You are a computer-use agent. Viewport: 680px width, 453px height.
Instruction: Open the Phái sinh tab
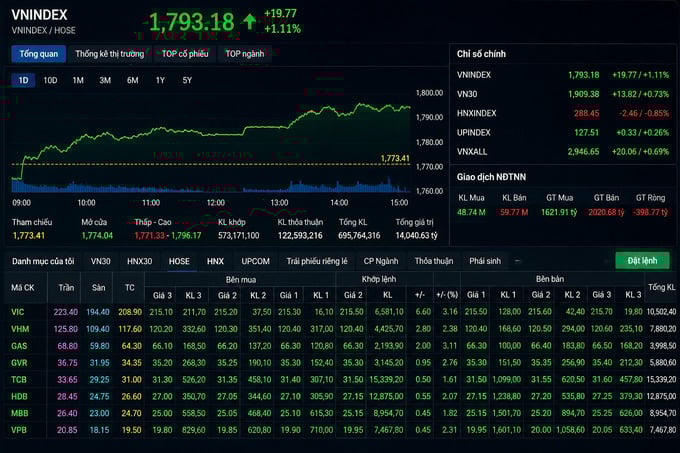coord(485,261)
